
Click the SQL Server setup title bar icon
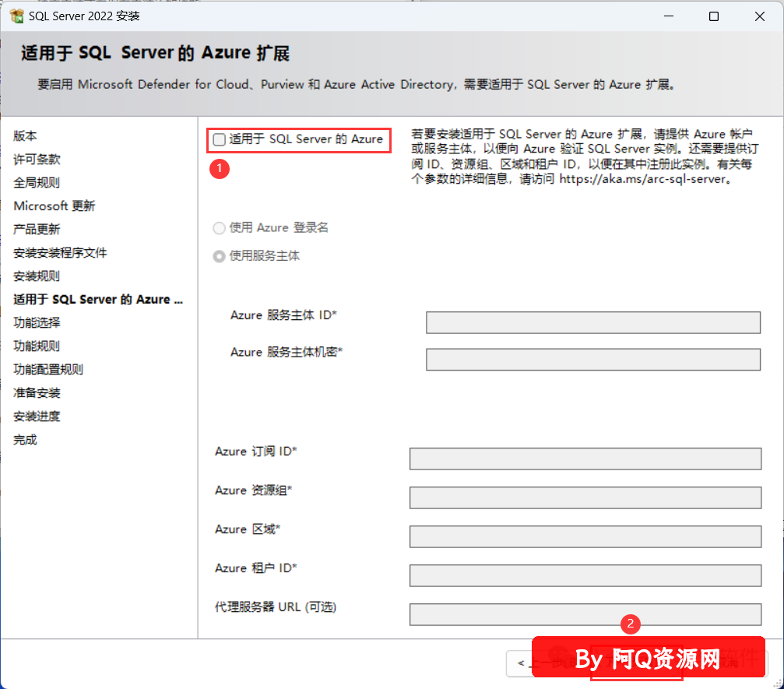16,16
